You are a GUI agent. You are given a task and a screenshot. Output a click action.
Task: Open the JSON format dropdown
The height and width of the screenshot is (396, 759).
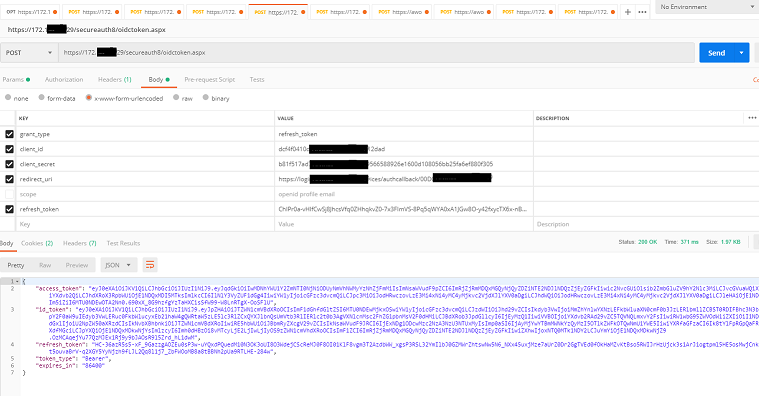(119, 265)
